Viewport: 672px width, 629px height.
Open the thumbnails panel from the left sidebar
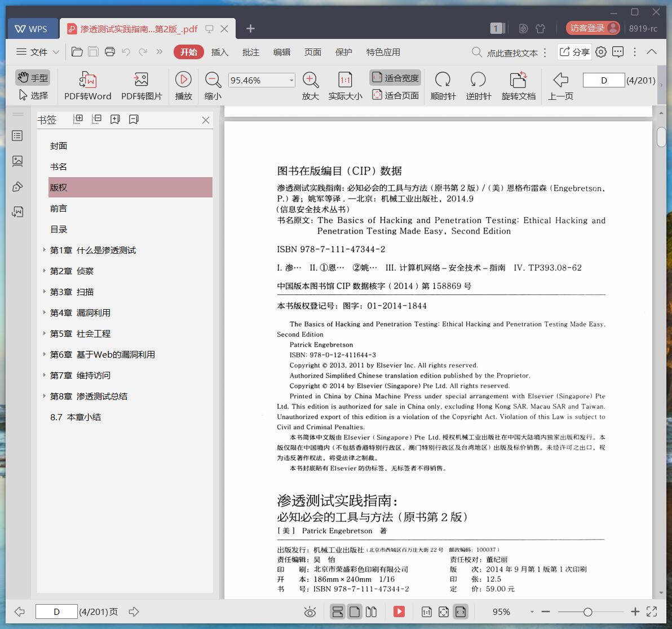pos(17,161)
